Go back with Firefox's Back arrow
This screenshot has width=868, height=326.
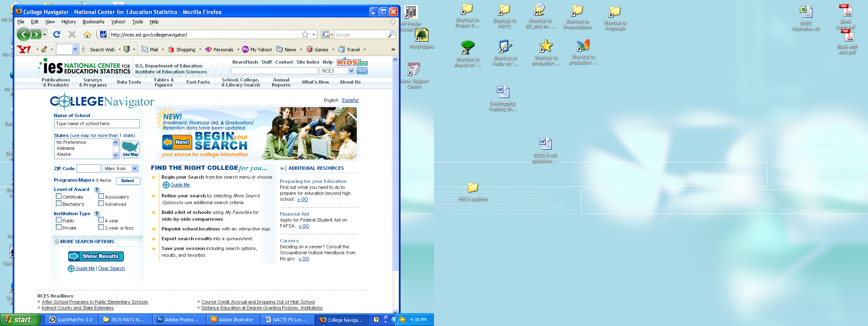point(24,34)
